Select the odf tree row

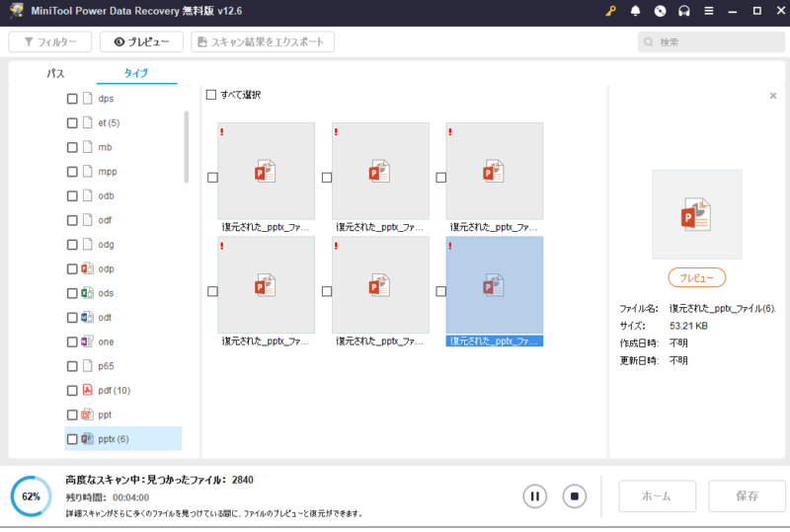click(122, 220)
